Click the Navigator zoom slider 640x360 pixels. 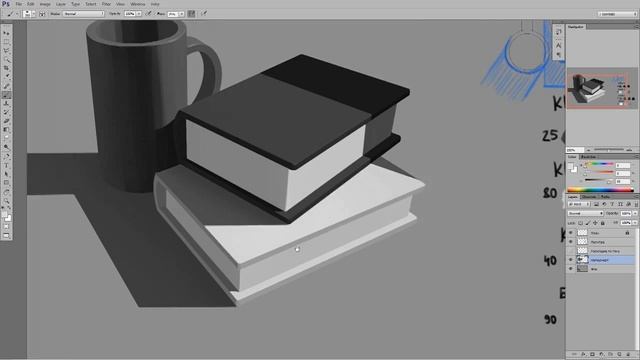[x=609, y=150]
